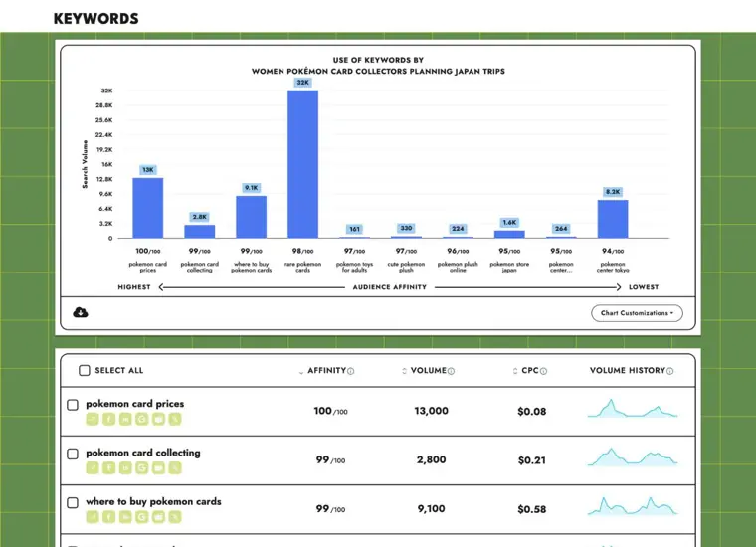This screenshot has height=547, width=756.
Task: Sort table by CPC column arrows
Action: (515, 371)
